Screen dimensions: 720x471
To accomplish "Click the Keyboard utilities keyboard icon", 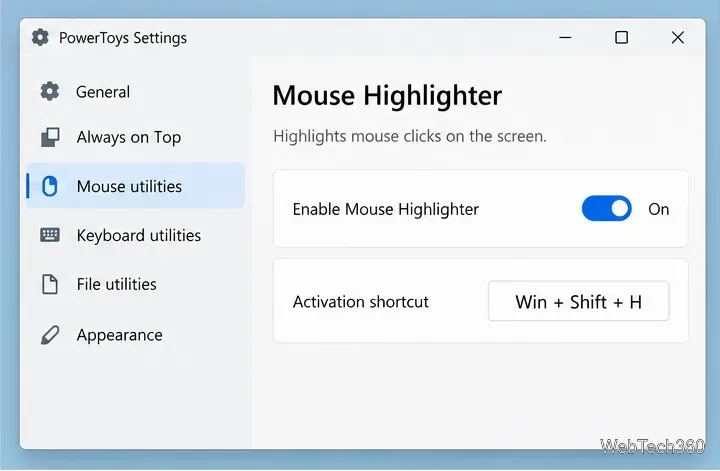I will (50, 235).
